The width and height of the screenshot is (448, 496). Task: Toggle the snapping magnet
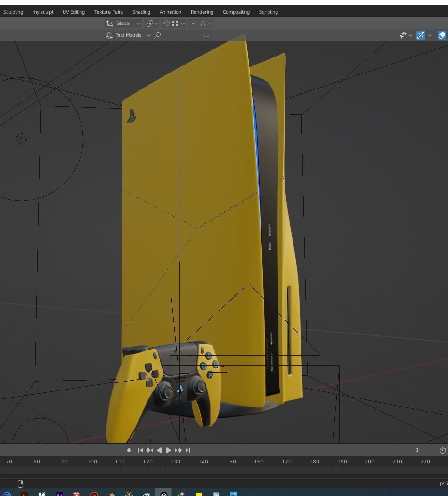[166, 24]
